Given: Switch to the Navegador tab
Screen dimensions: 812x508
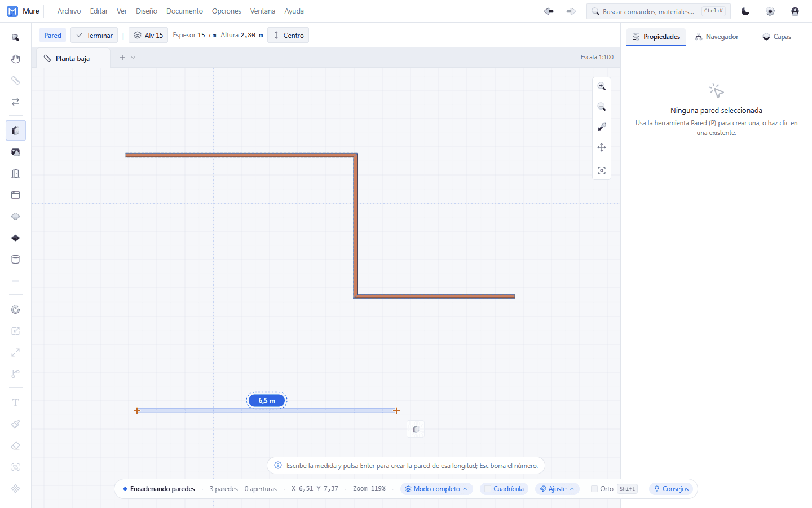Looking at the screenshot, I should pyautogui.click(x=716, y=37).
